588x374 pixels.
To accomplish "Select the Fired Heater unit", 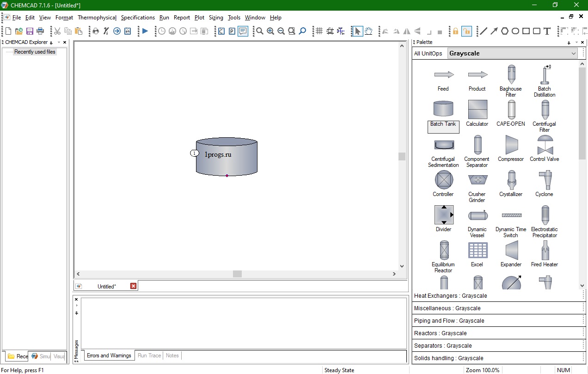I will click(545, 254).
